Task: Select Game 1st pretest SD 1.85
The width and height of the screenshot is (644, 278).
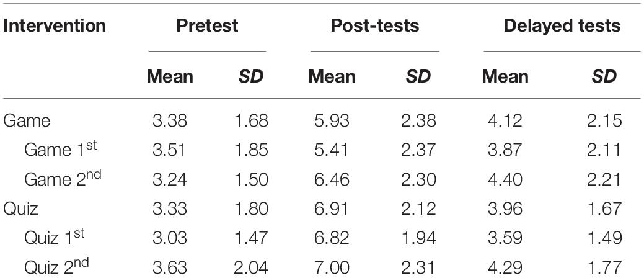Action: coord(250,150)
